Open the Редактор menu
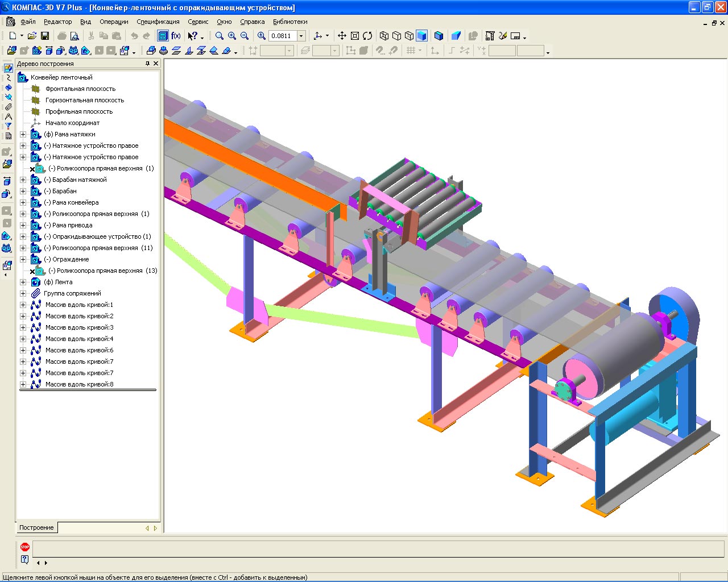The image size is (728, 582). (x=58, y=22)
